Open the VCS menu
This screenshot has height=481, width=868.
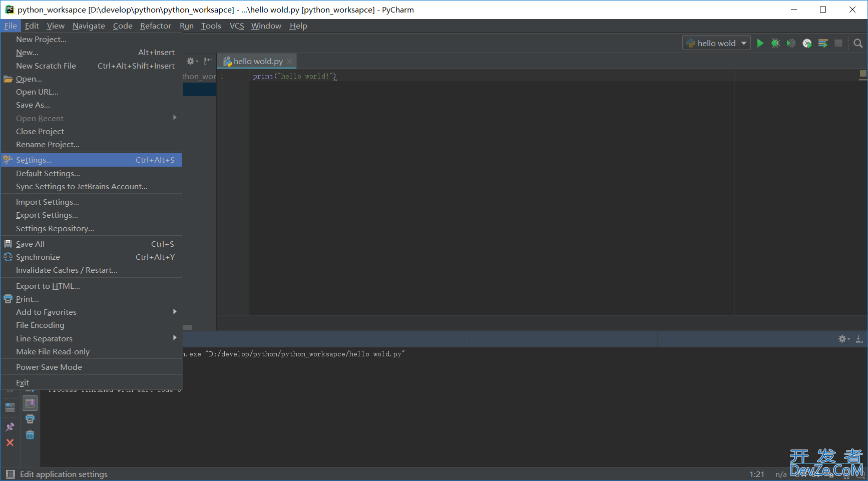click(x=237, y=26)
